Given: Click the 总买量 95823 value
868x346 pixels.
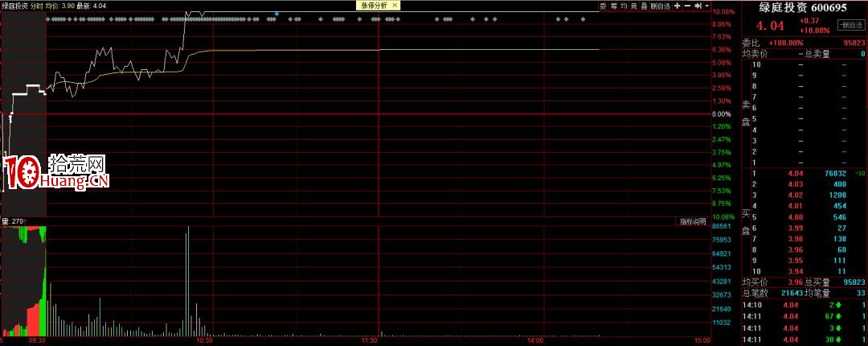Looking at the screenshot, I should pyautogui.click(x=854, y=282).
